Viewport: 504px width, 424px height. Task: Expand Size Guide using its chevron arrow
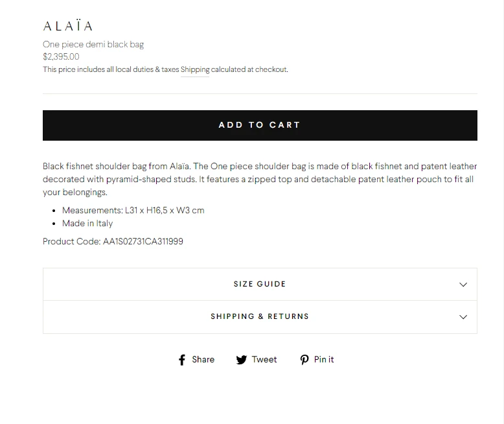coord(463,285)
